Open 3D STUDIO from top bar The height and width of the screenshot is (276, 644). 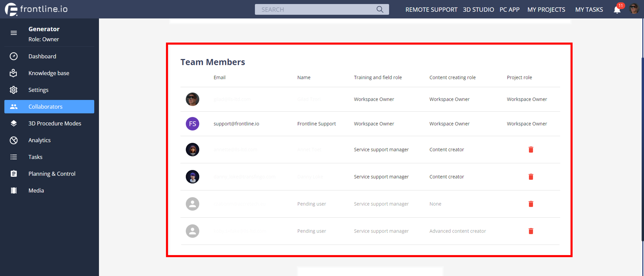click(x=478, y=10)
